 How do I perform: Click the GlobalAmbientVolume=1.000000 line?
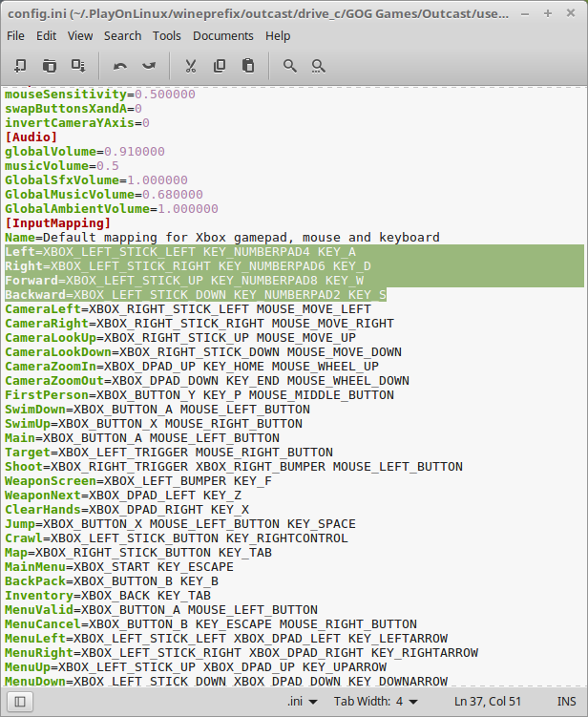[112, 209]
